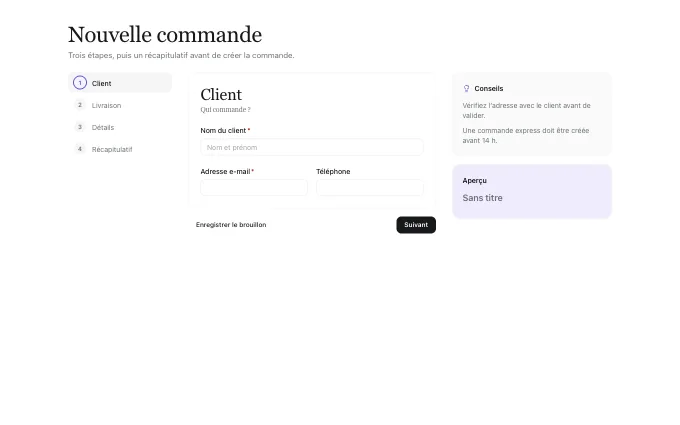Select step 1 Client in stepper
This screenshot has height=425, width=680.
click(120, 83)
